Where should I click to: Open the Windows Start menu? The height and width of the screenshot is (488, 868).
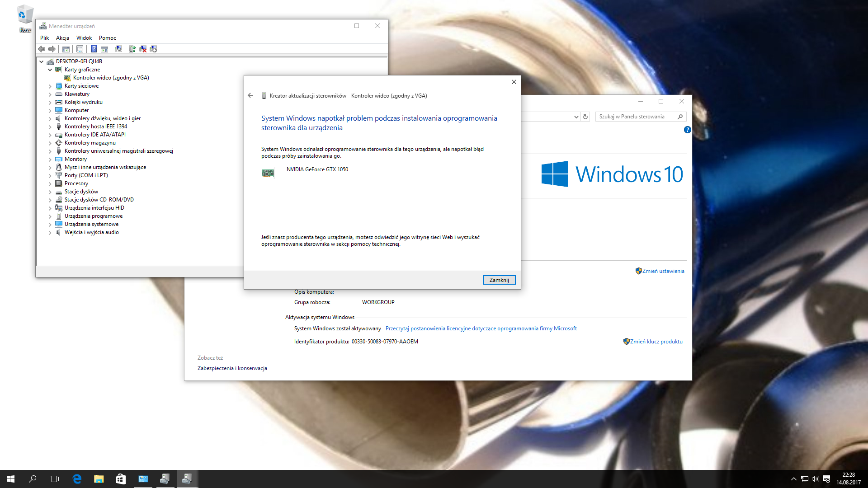[x=11, y=479]
